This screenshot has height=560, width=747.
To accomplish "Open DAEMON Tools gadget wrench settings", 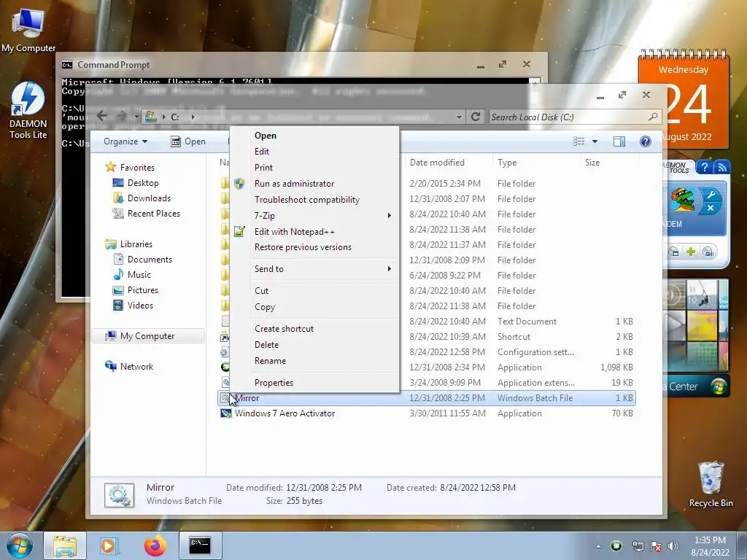I will tap(711, 194).
